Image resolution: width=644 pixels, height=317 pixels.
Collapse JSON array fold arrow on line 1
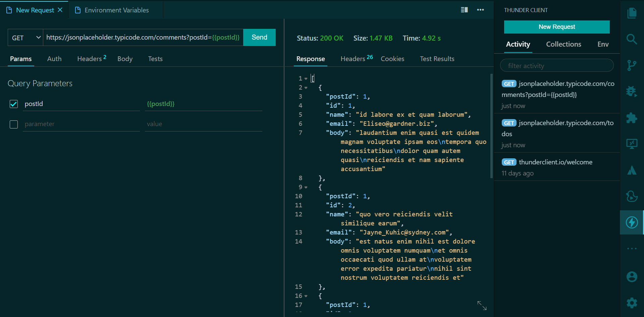(x=306, y=78)
